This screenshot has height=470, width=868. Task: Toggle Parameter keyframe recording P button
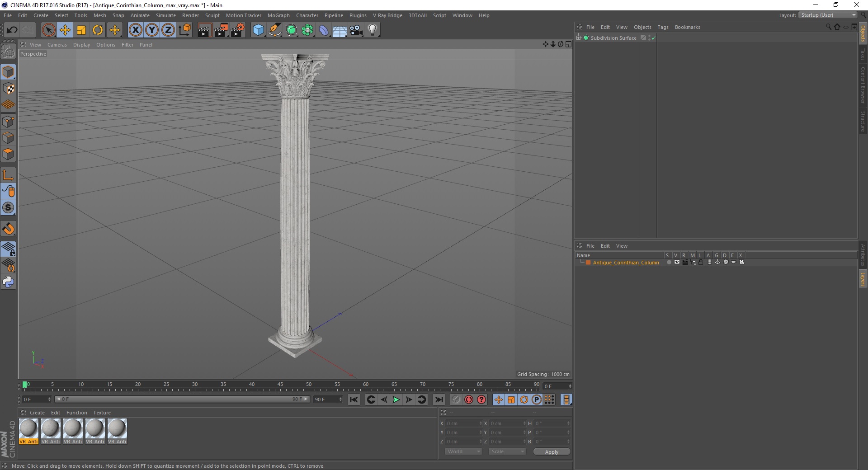pyautogui.click(x=537, y=399)
